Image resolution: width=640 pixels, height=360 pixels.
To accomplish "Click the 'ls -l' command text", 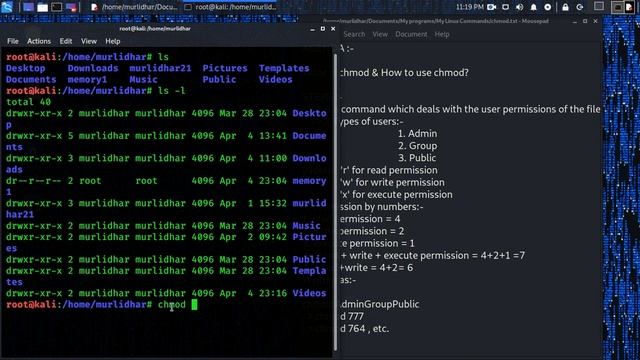I will (x=171, y=91).
